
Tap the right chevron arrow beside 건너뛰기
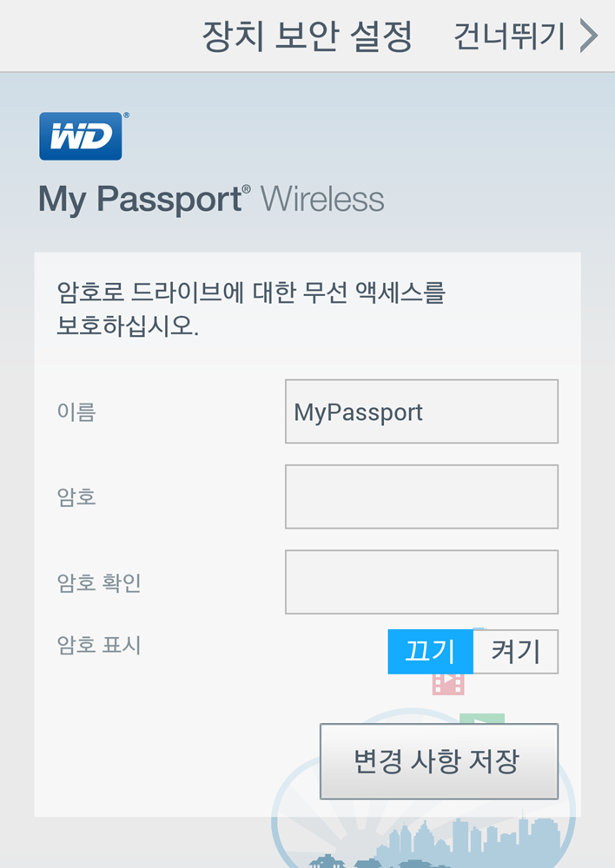pos(589,36)
